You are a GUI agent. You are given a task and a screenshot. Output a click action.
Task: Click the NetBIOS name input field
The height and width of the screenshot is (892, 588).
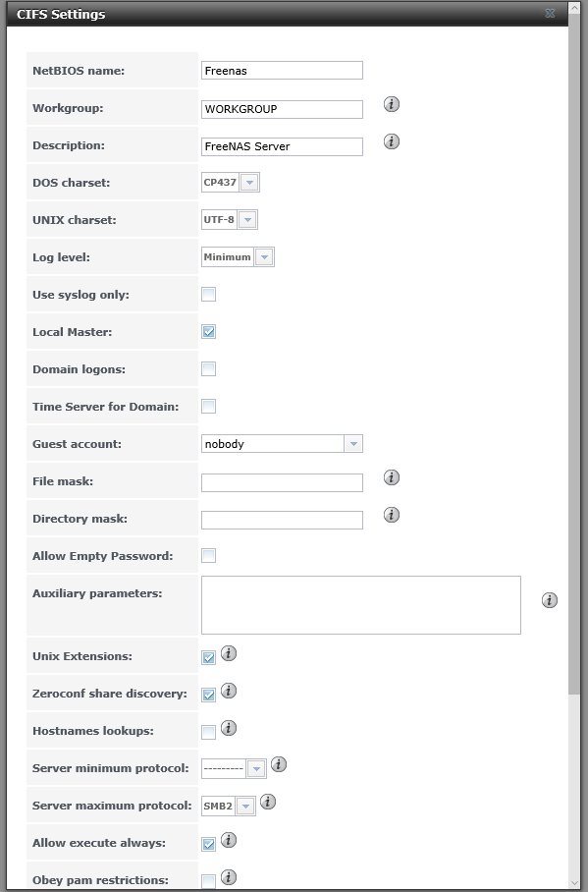coord(282,71)
